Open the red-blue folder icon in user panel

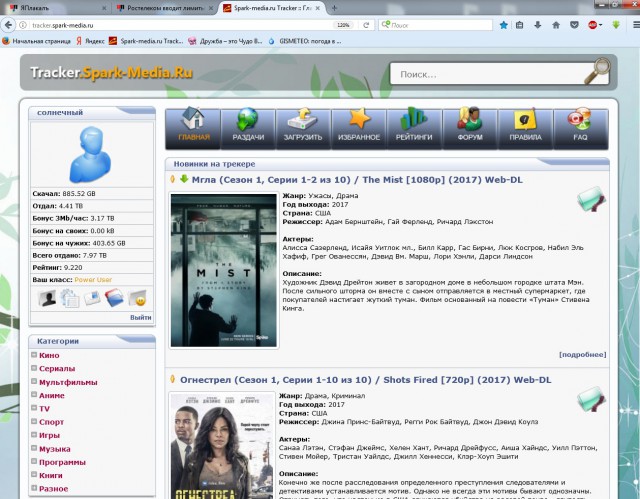point(114,298)
